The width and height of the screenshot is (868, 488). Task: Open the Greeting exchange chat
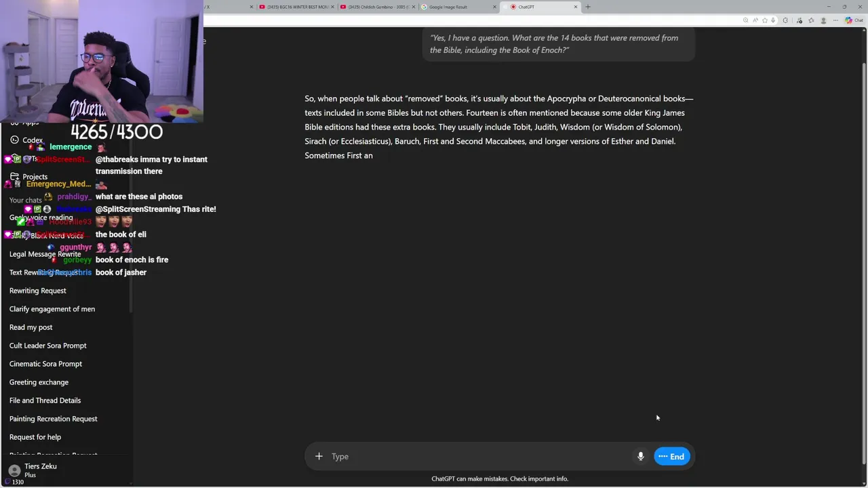click(39, 382)
